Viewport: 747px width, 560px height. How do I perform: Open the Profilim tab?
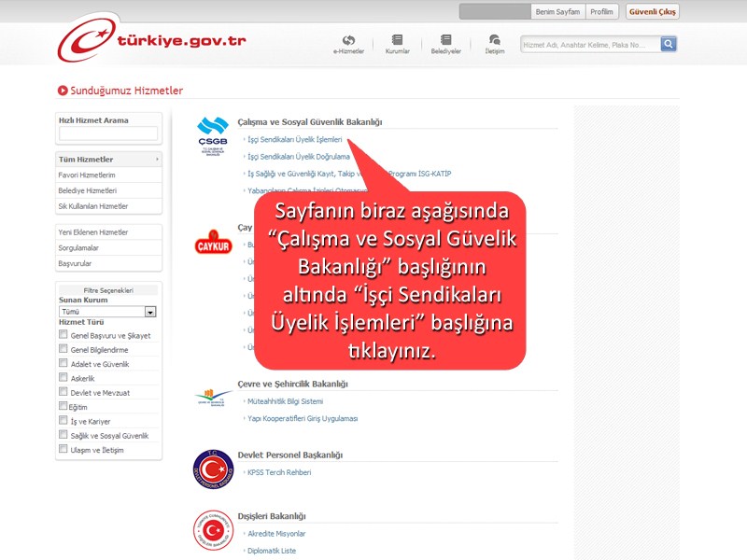[x=601, y=12]
